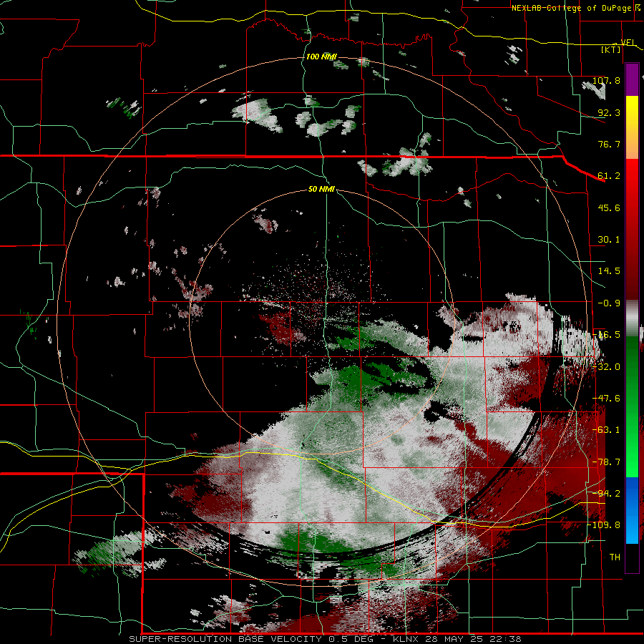Click SUPER-RESOLUTION BASE VELOCITY in the caption
The width and height of the screenshot is (644, 644).
click(x=227, y=639)
